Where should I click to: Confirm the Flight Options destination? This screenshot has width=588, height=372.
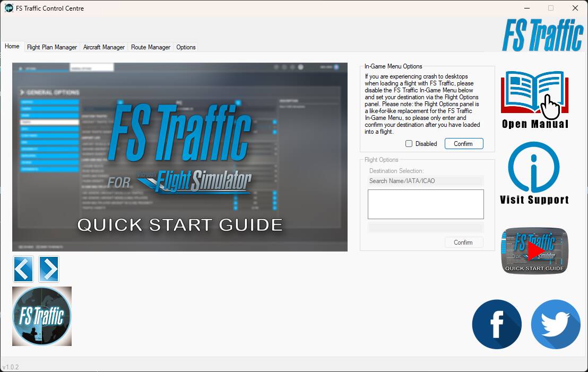click(463, 242)
